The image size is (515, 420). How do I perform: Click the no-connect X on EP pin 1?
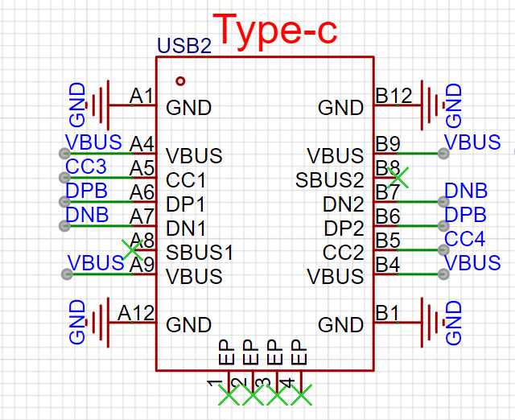pos(229,395)
